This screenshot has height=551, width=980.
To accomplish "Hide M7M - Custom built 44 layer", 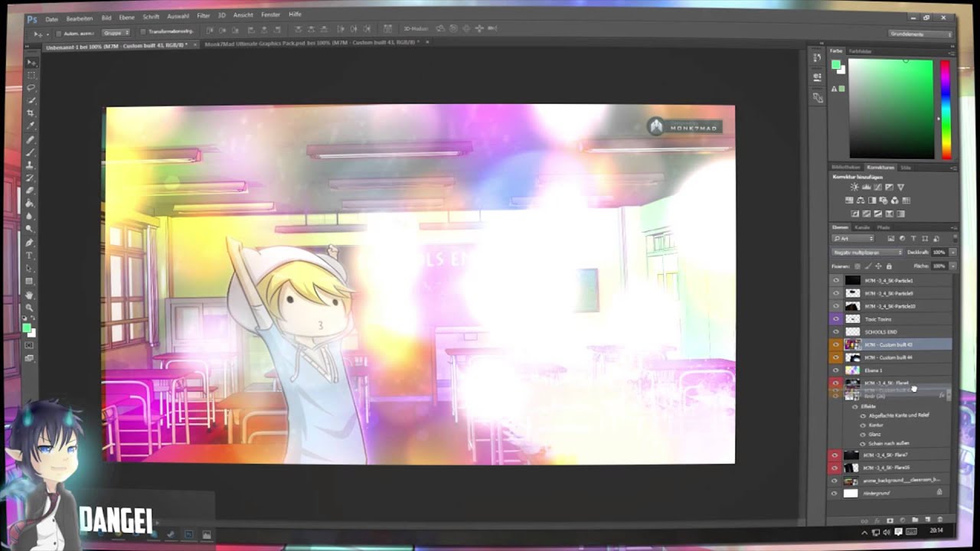I will tap(836, 357).
